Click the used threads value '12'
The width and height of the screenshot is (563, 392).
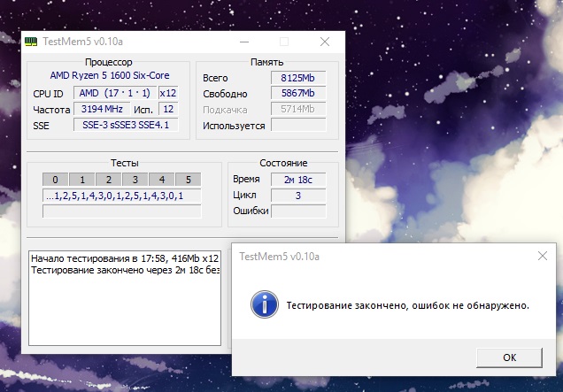click(168, 109)
